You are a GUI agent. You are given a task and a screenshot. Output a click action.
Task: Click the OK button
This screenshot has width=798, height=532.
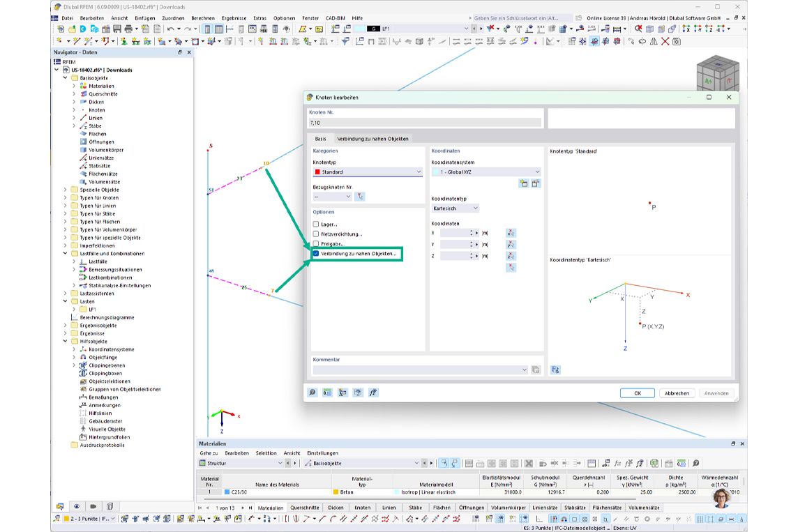click(637, 393)
